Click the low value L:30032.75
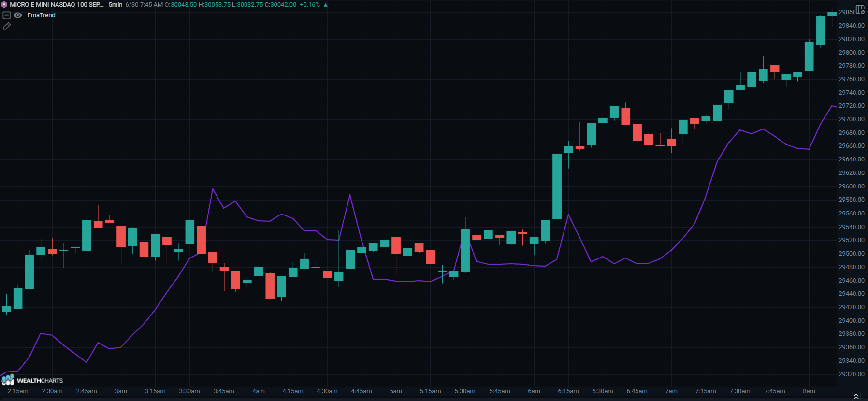 pyautogui.click(x=247, y=5)
